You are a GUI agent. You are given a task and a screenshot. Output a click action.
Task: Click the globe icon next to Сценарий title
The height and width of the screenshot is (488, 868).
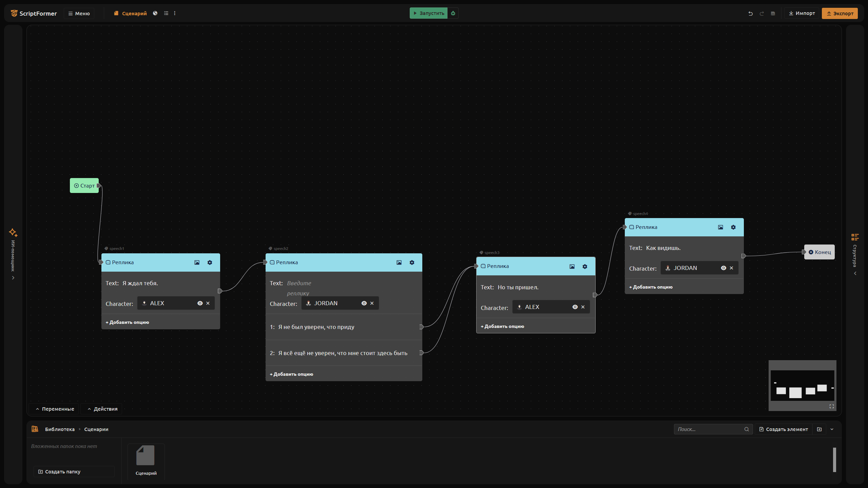click(x=155, y=13)
